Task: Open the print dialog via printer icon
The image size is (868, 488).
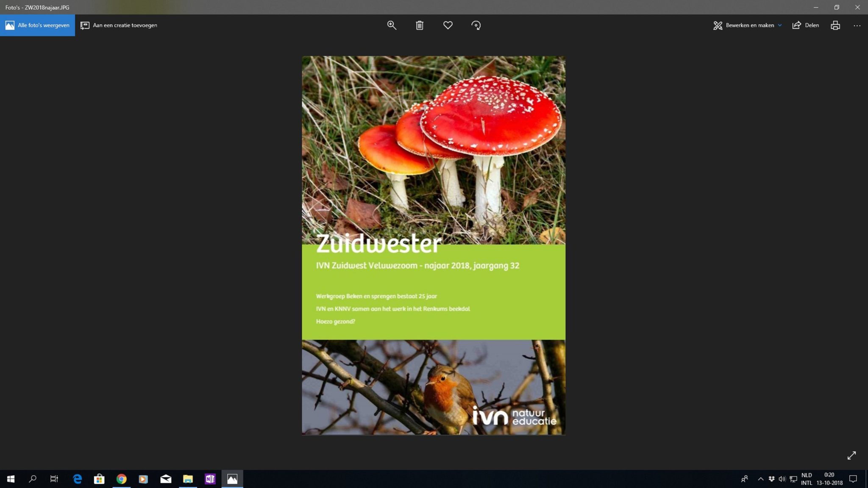Action: (835, 25)
